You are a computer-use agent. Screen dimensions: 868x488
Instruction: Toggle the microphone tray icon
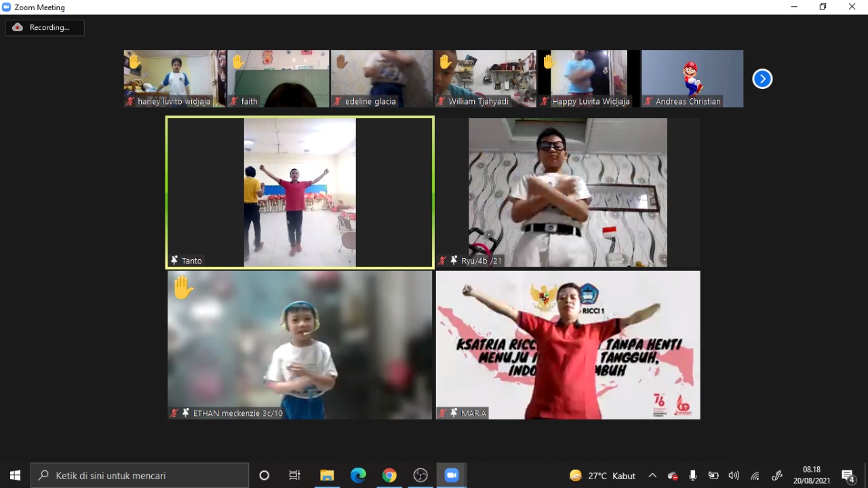(692, 476)
